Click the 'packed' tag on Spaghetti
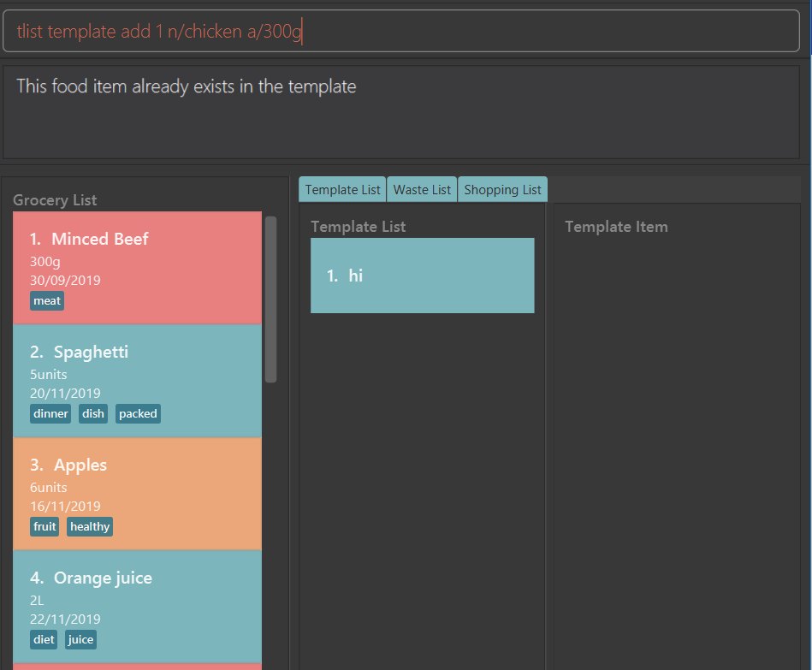The height and width of the screenshot is (670, 812). coord(138,413)
